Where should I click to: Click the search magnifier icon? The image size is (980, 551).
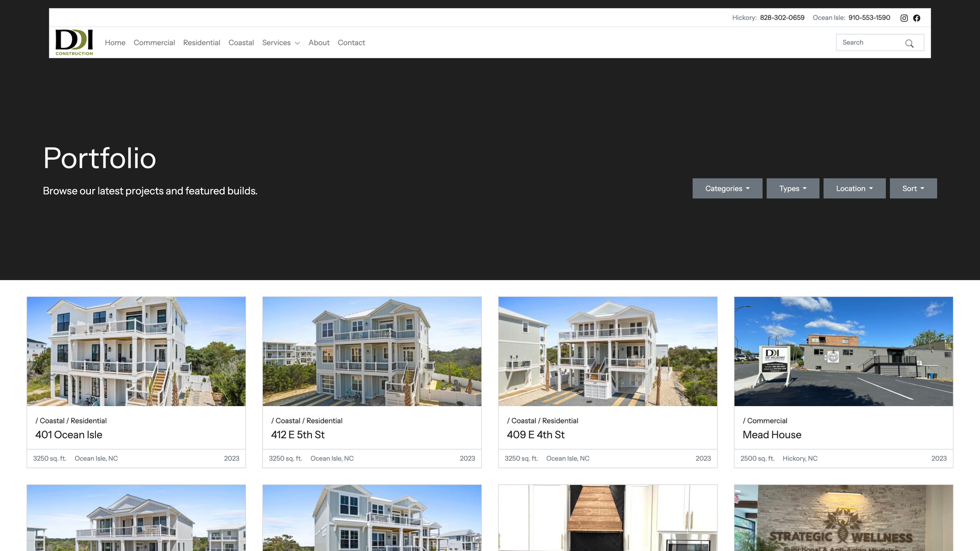(x=910, y=43)
